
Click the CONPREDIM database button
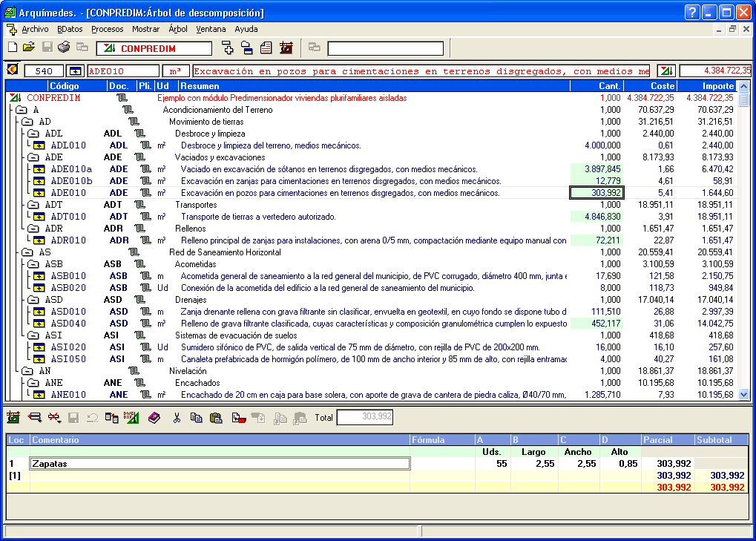pyautogui.click(x=154, y=48)
